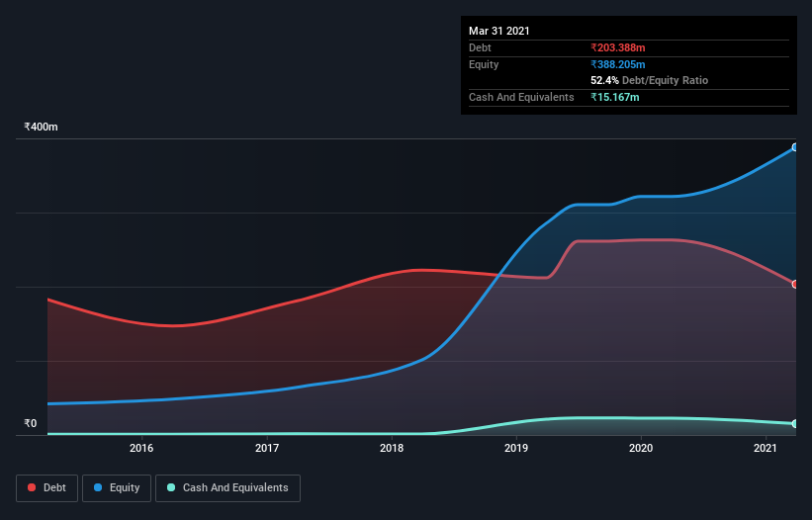The height and width of the screenshot is (520, 812).
Task: Click the 52.4% Debt/Equity Ratio text
Action: [x=650, y=80]
